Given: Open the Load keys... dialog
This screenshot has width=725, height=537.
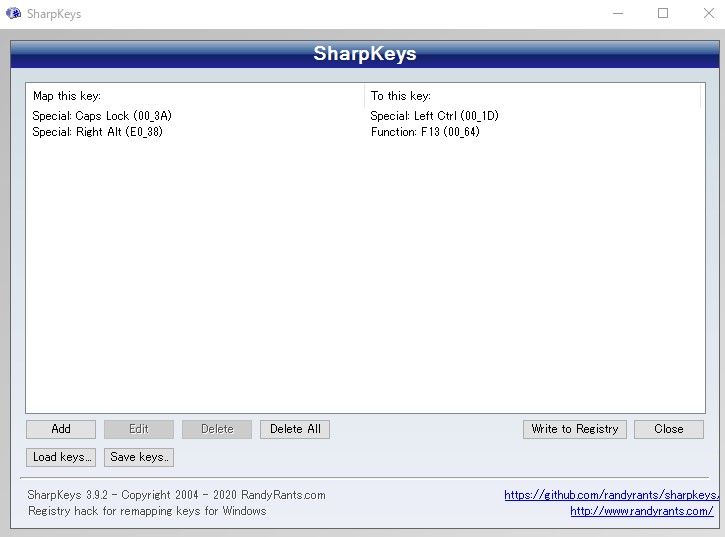Looking at the screenshot, I should pos(61,457).
